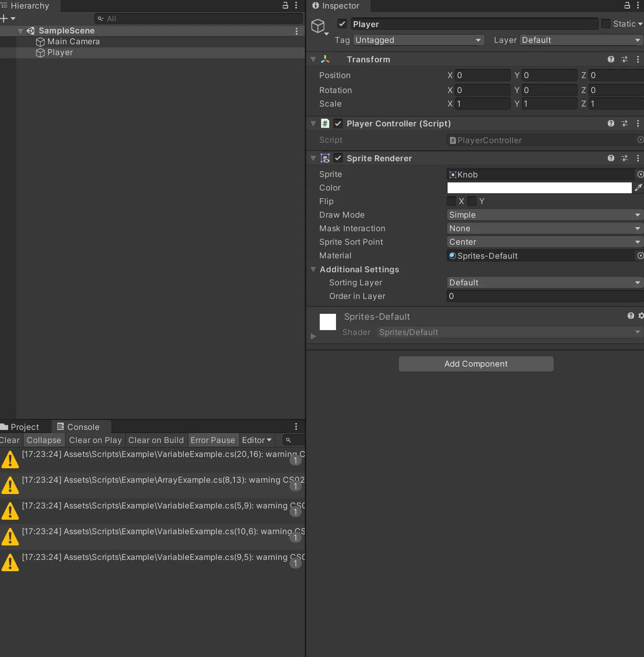This screenshot has height=657, width=644.
Task: Lock the Inspector panel
Action: click(x=627, y=5)
